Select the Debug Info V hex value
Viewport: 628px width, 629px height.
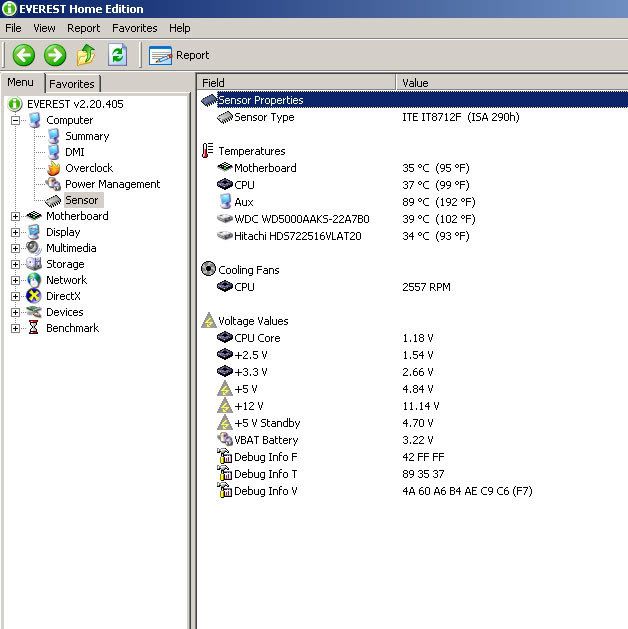(467, 491)
